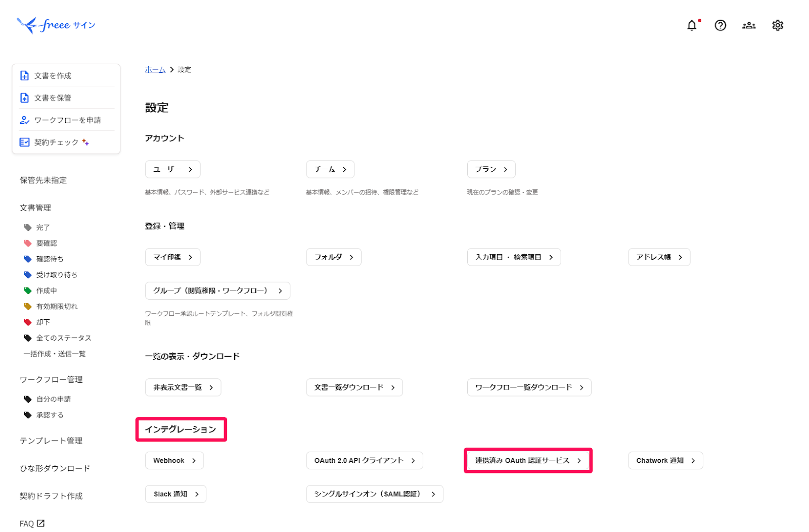809x532 pixels.
Task: Click the 登録・管理 section heading
Action: (165, 226)
